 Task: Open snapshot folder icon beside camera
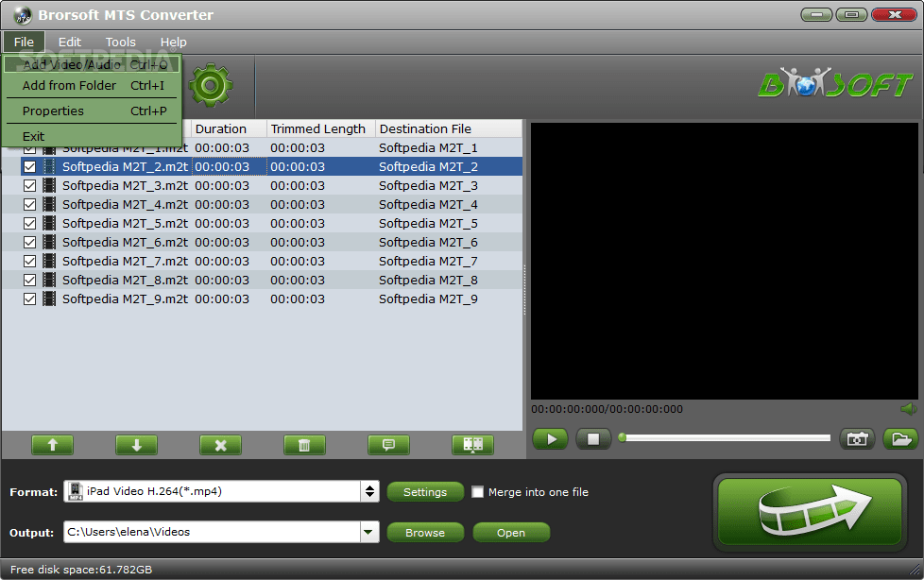pos(901,439)
